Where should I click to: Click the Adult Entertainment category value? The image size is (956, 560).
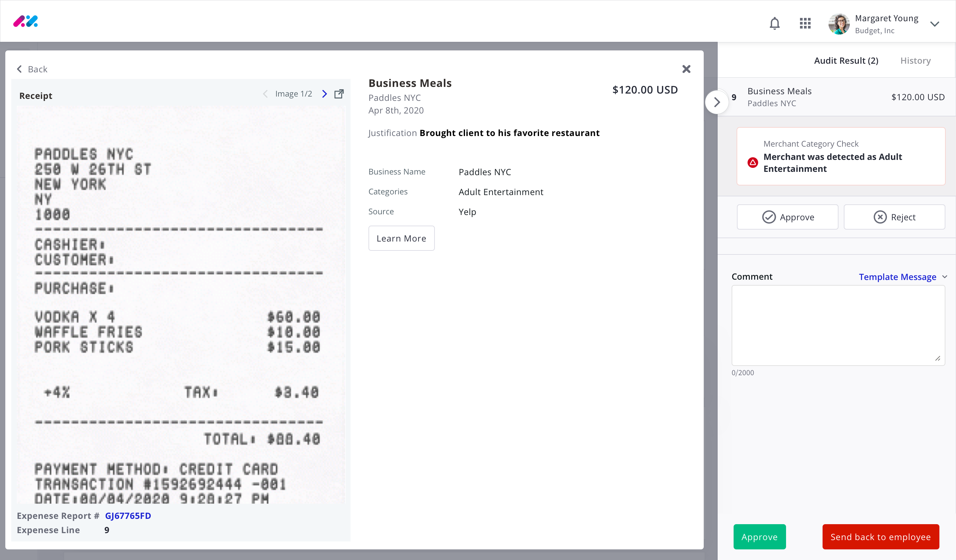501,192
